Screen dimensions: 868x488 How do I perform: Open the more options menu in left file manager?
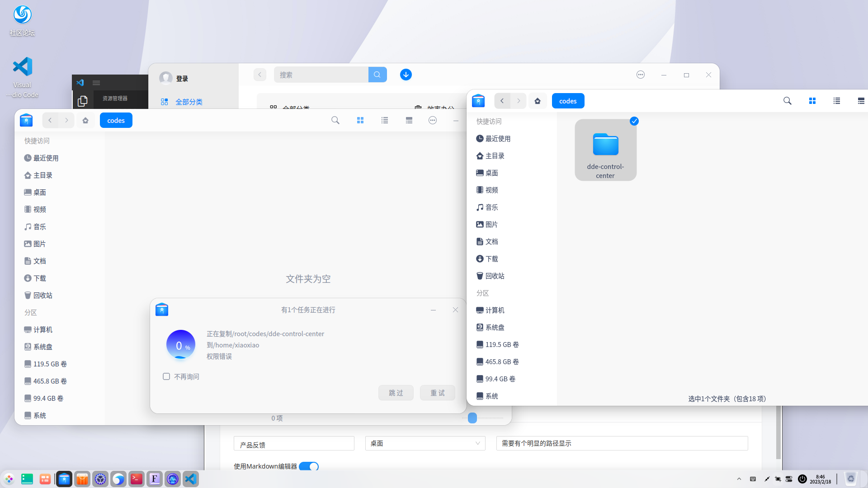click(432, 120)
